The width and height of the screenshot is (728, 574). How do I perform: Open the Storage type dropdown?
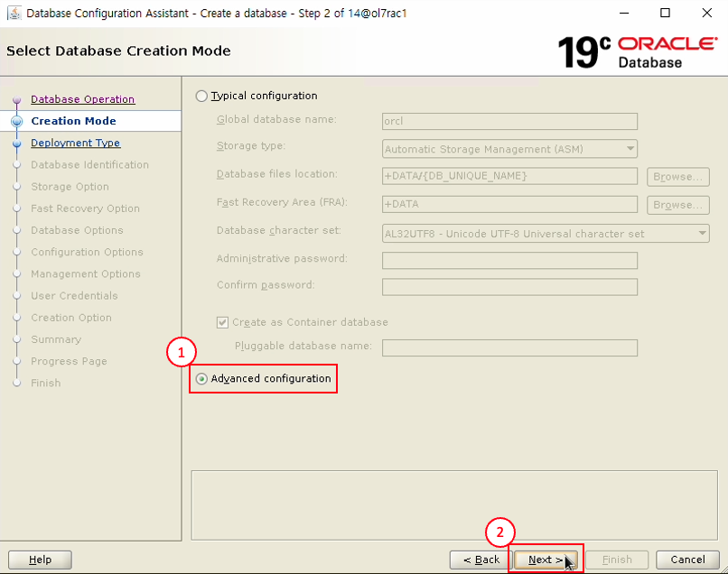click(509, 149)
